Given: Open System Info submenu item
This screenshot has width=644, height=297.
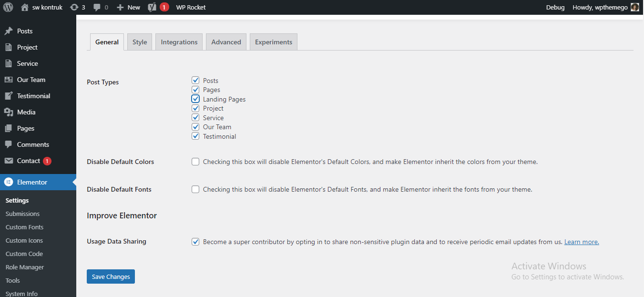Looking at the screenshot, I should (x=21, y=294).
